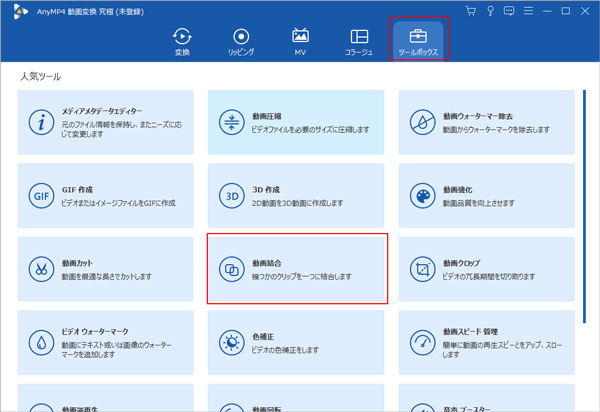Open the shopping cart purchase icon
Screen dimensions: 600x412
click(x=471, y=11)
